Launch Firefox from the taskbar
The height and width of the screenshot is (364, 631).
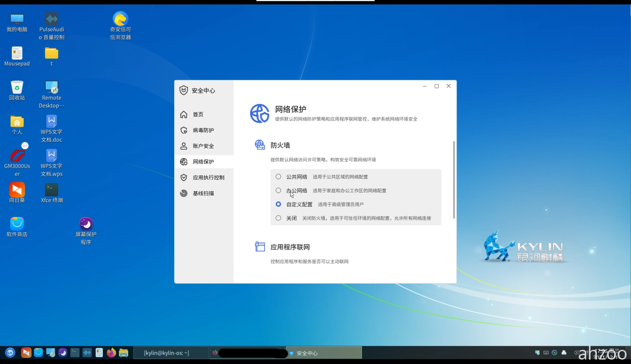point(111,352)
